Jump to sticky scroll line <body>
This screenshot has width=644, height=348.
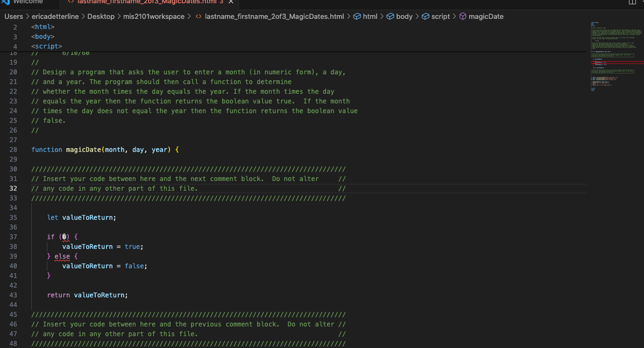(43, 37)
